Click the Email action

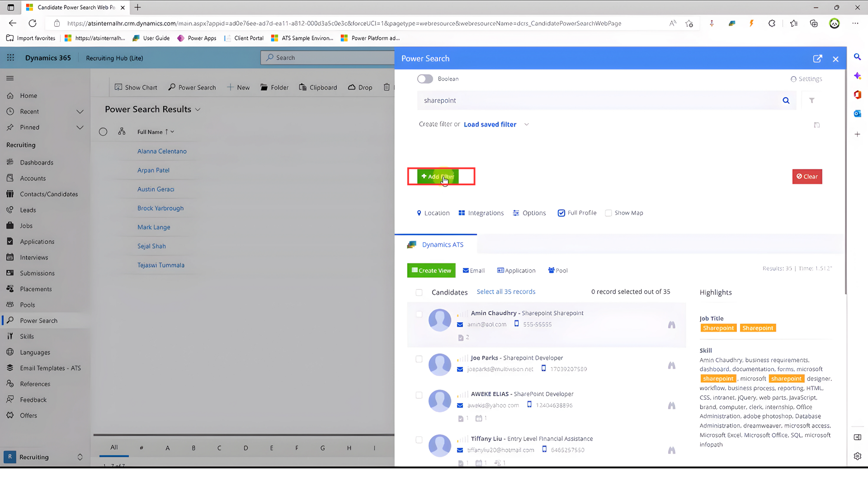coord(474,270)
